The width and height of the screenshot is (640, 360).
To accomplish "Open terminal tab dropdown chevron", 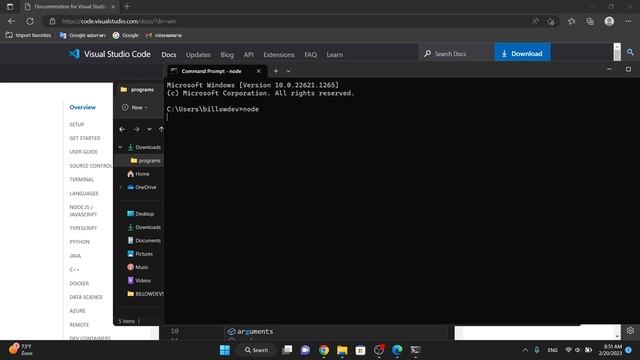I will pos(289,71).
